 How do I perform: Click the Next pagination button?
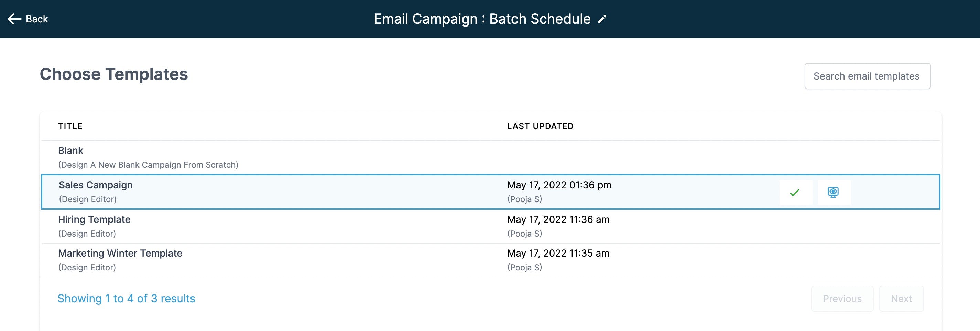click(x=901, y=299)
